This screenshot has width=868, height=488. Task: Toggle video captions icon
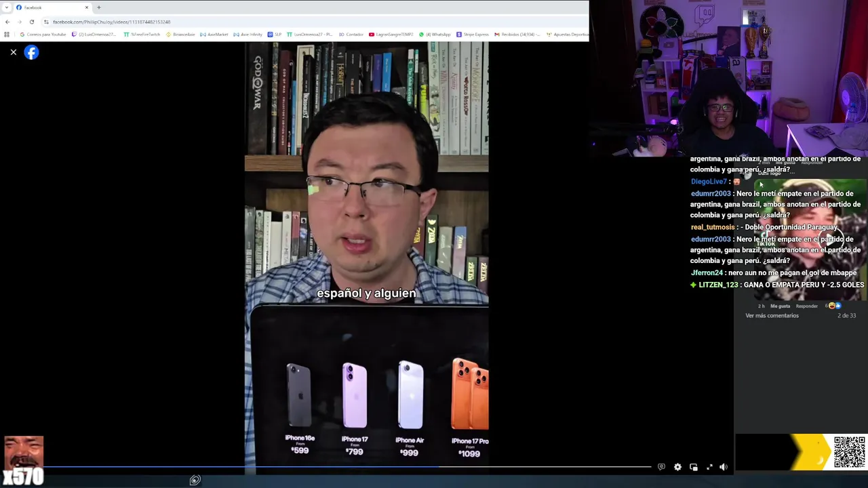point(661,467)
